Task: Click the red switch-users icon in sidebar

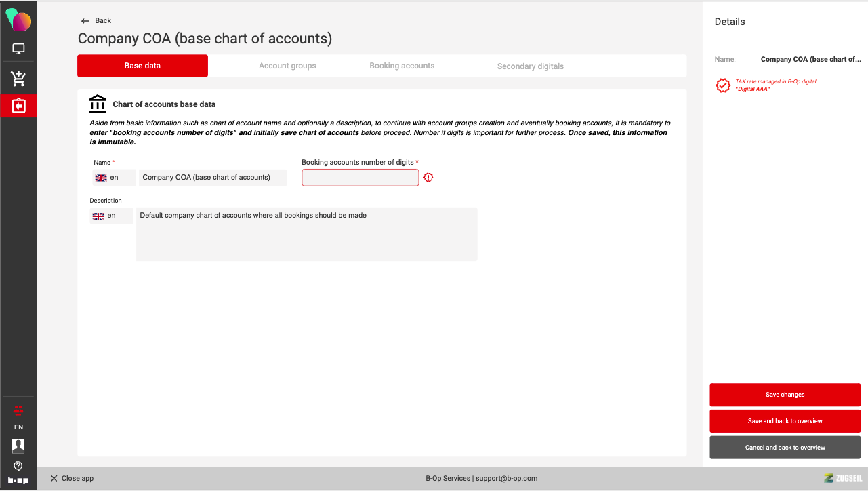Action: pyautogui.click(x=18, y=409)
